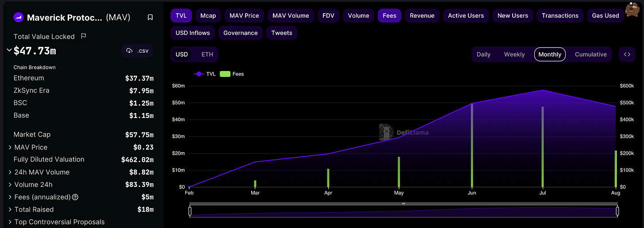Viewport: 644px width, 228px height.
Task: Grab the right range slider handle
Action: (x=617, y=211)
